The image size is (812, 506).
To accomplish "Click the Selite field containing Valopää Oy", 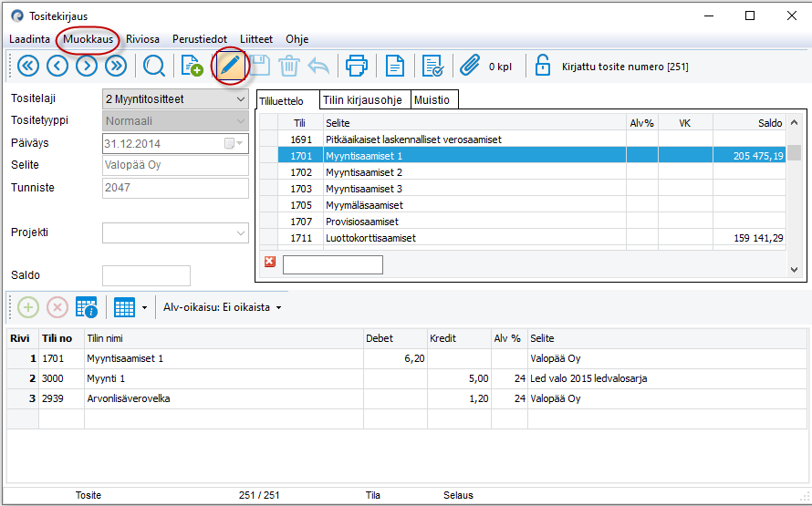I will [x=175, y=166].
